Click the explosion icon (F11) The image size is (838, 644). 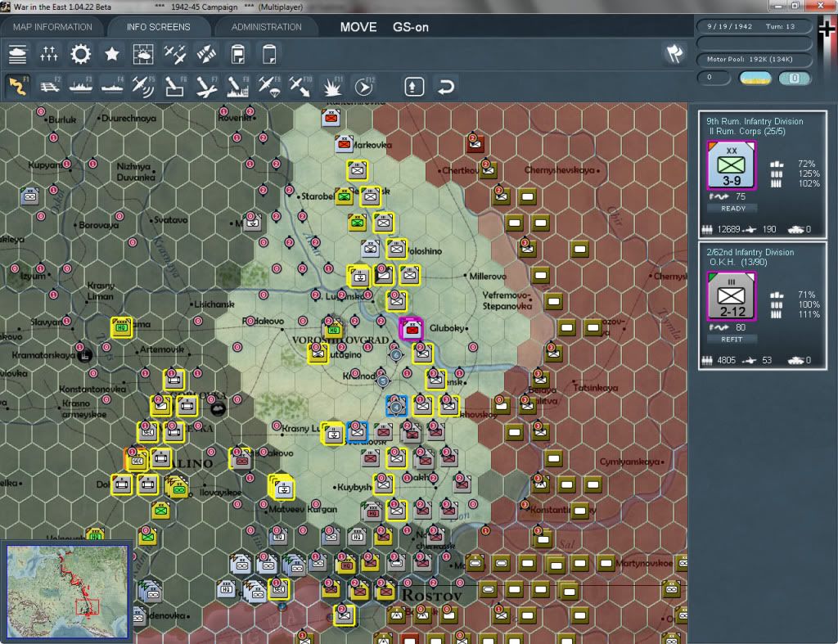click(x=332, y=86)
